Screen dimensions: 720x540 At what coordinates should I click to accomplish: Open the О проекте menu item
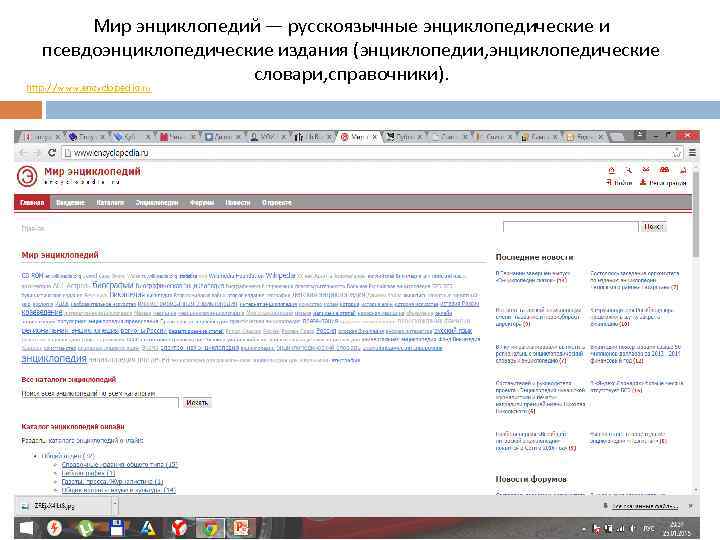276,202
